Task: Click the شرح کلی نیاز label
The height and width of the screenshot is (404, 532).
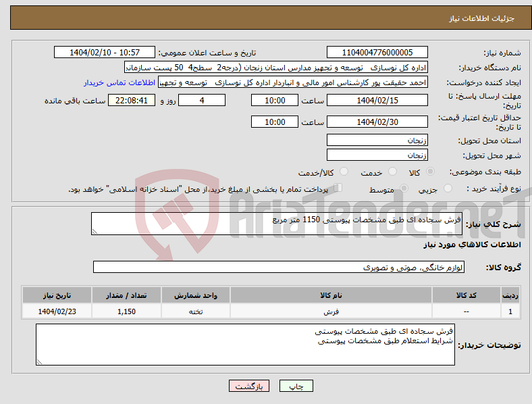Action: (x=493, y=224)
